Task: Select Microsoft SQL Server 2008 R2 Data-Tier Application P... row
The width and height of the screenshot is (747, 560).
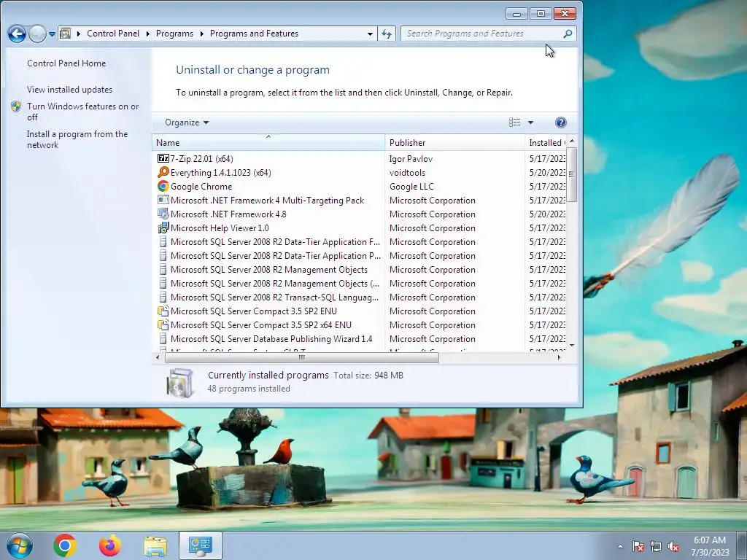Action: [360, 256]
